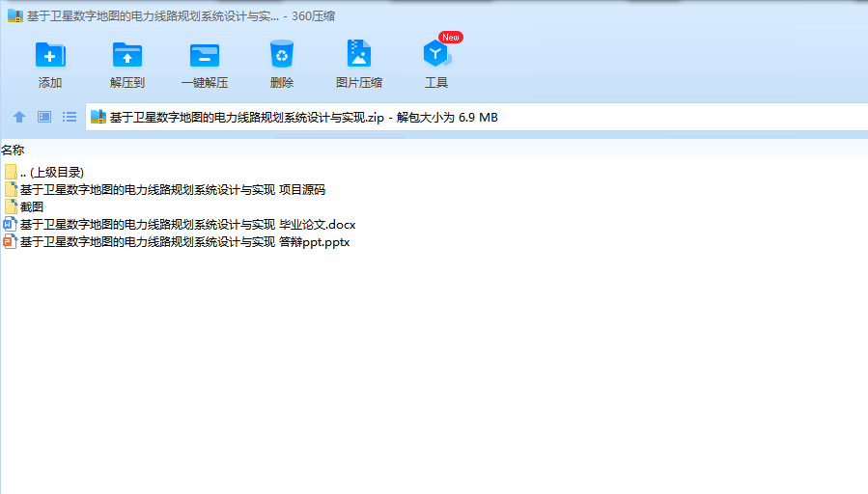Viewport: 868px width, 494px height.
Task: Click the 添加 (Add) toolbar icon
Action: pos(50,55)
